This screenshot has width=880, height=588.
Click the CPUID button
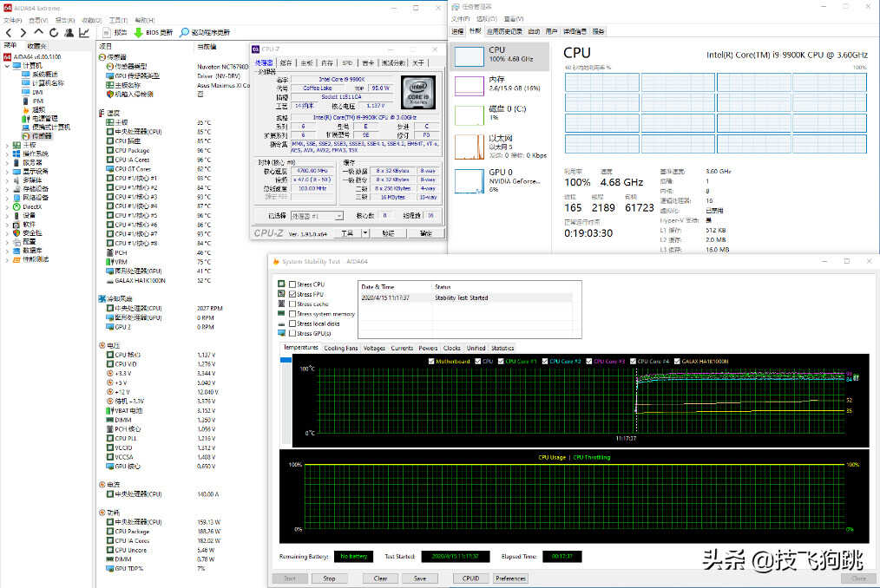471,578
